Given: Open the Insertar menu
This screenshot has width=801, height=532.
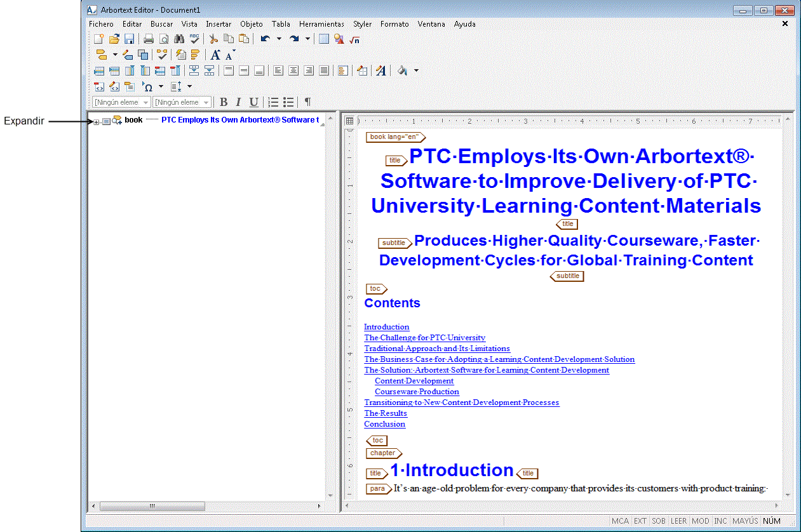Looking at the screenshot, I should (x=219, y=23).
